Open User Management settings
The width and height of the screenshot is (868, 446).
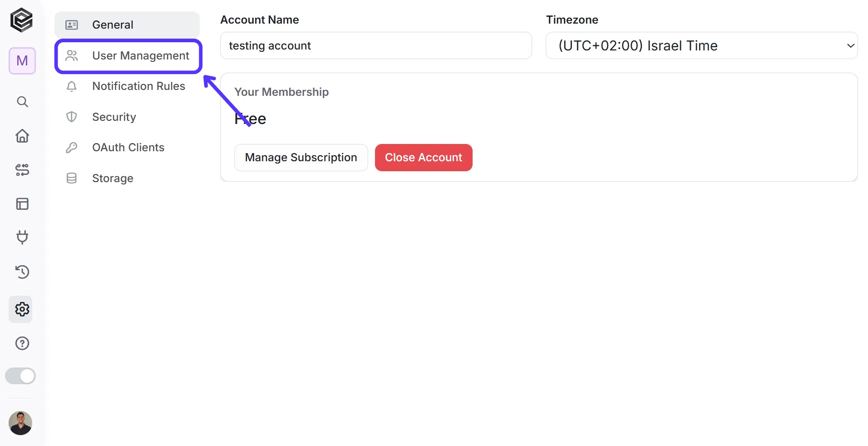click(128, 56)
